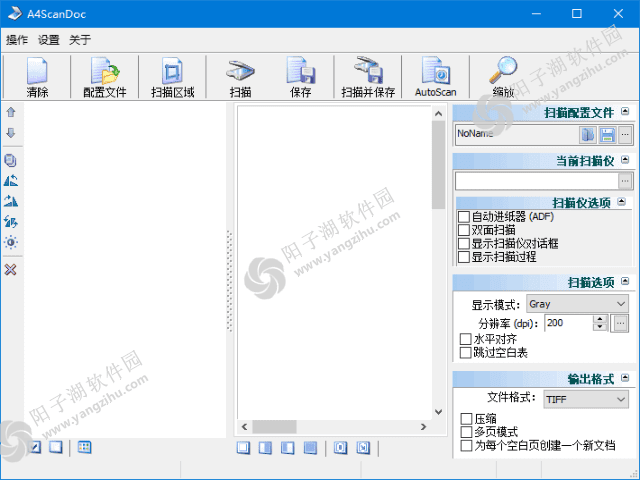Click ellipsis button next to dpi field

620,323
